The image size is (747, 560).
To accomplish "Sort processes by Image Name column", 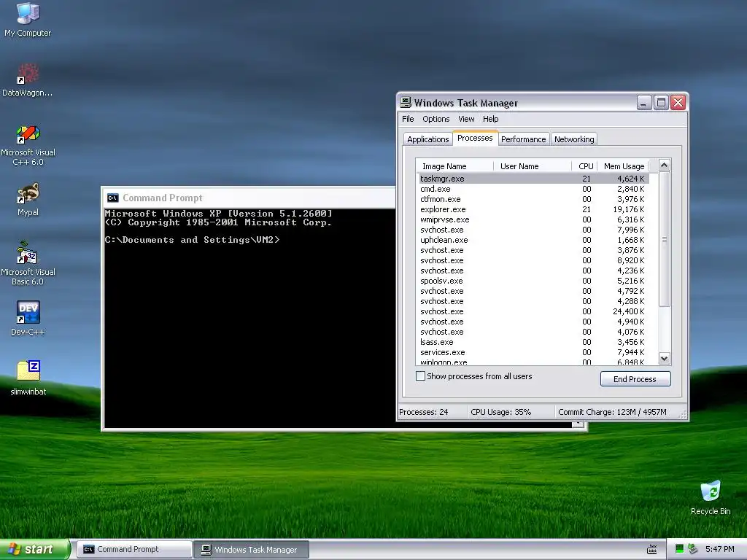I will point(454,166).
